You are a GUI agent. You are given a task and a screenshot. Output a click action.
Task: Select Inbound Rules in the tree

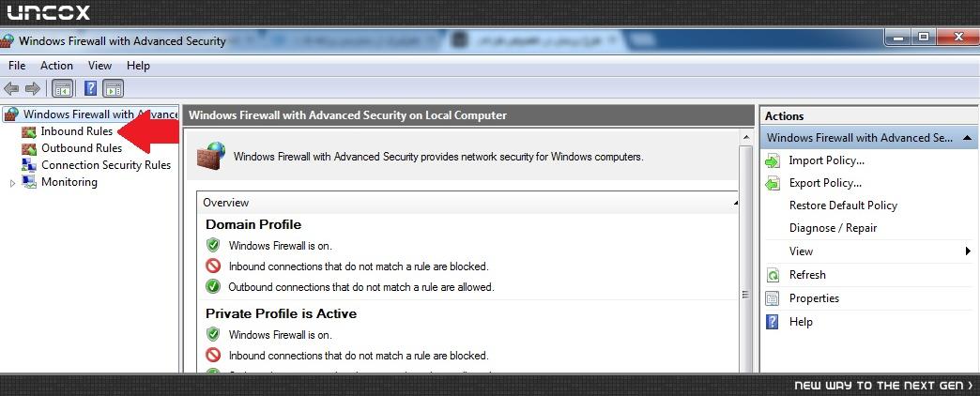click(76, 131)
